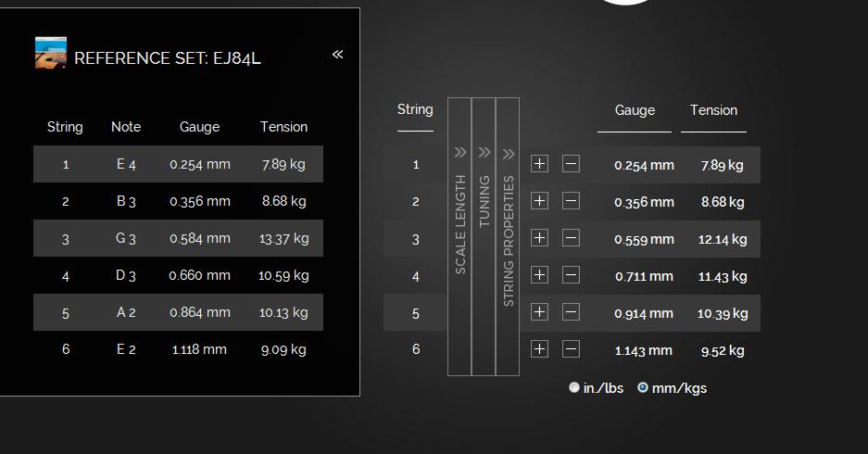
Task: Click the right-side Gauge column header
Action: tap(635, 110)
